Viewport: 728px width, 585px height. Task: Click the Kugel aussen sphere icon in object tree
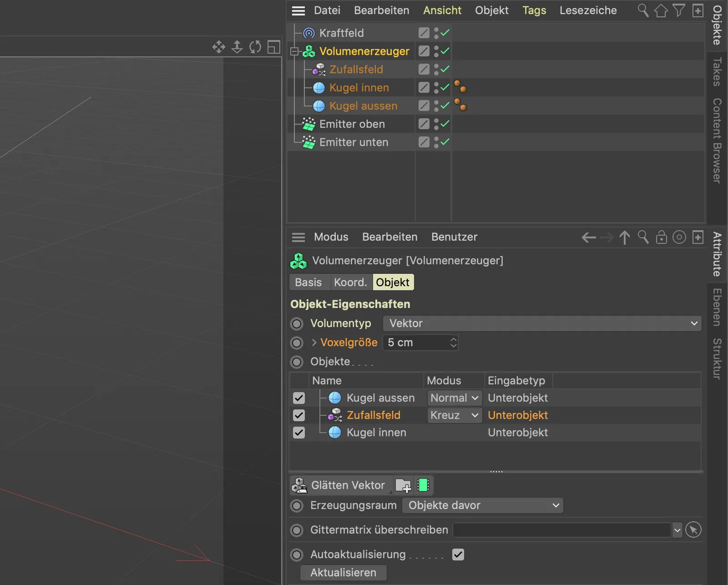pyautogui.click(x=319, y=106)
